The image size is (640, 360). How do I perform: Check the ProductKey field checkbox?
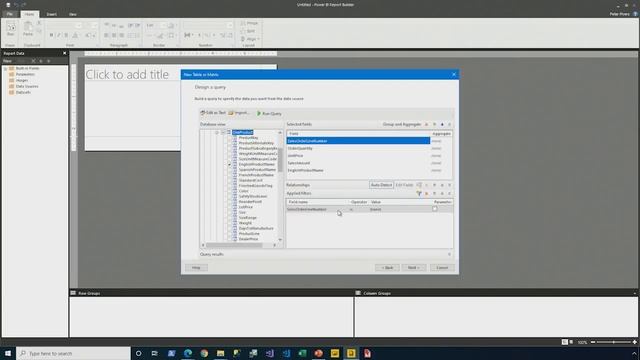coord(229,138)
